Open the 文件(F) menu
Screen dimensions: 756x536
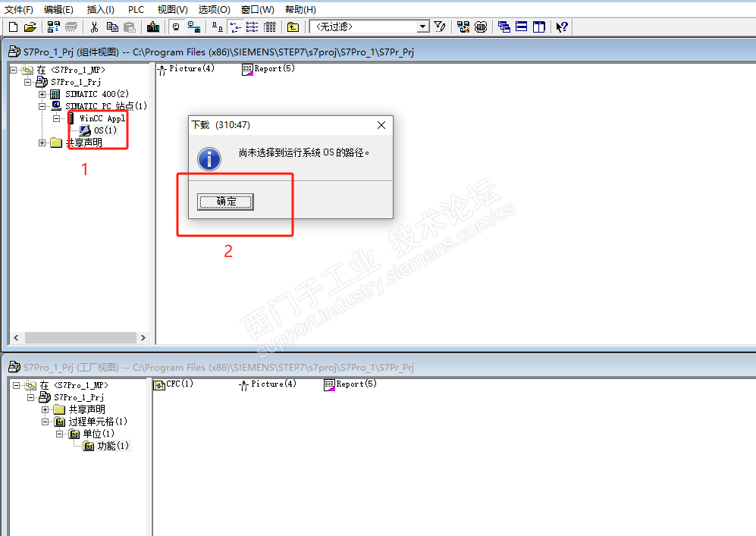18,10
